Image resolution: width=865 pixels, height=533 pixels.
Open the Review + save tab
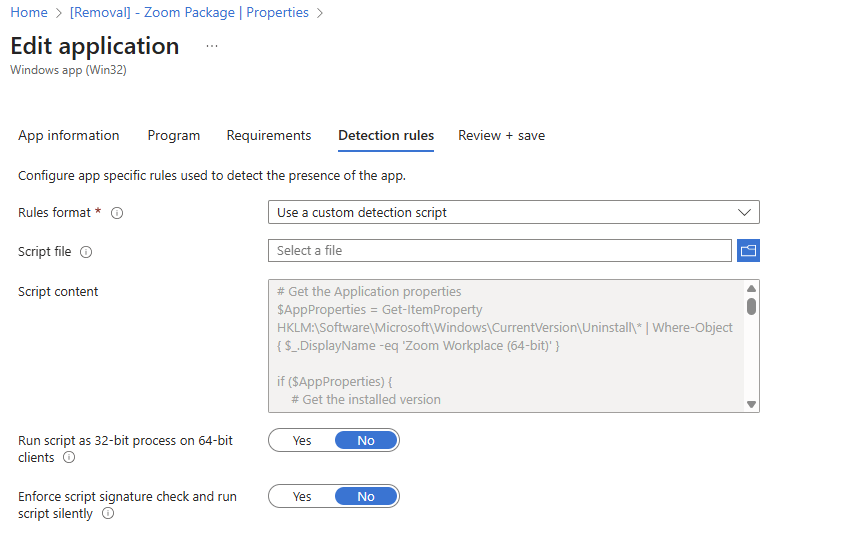[501, 135]
